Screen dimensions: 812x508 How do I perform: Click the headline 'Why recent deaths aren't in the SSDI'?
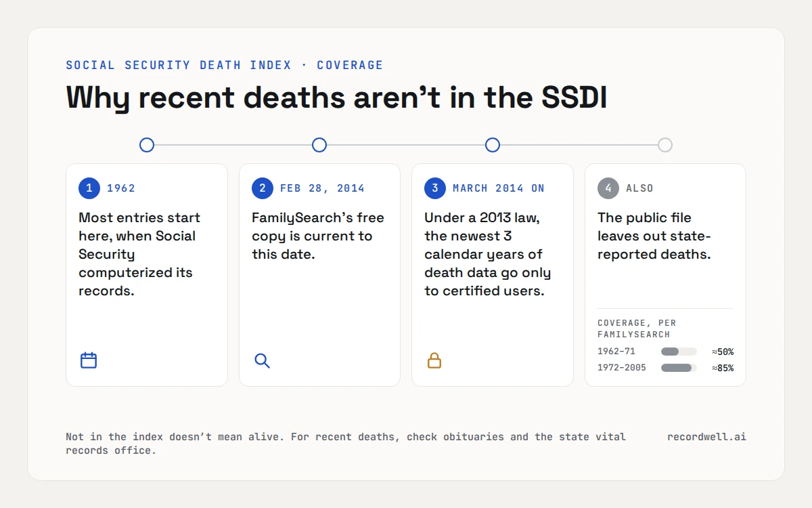tap(336, 98)
